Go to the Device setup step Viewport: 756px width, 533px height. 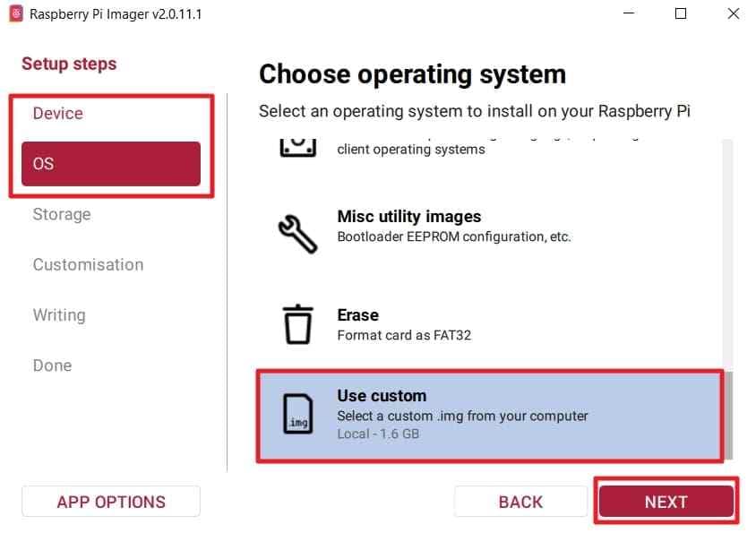[111, 114]
